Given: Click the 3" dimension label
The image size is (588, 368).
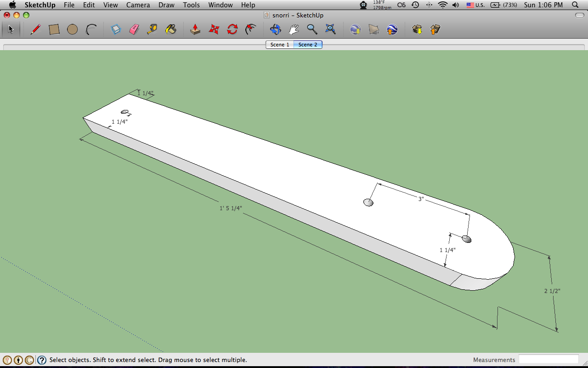Looking at the screenshot, I should pyautogui.click(x=421, y=199).
